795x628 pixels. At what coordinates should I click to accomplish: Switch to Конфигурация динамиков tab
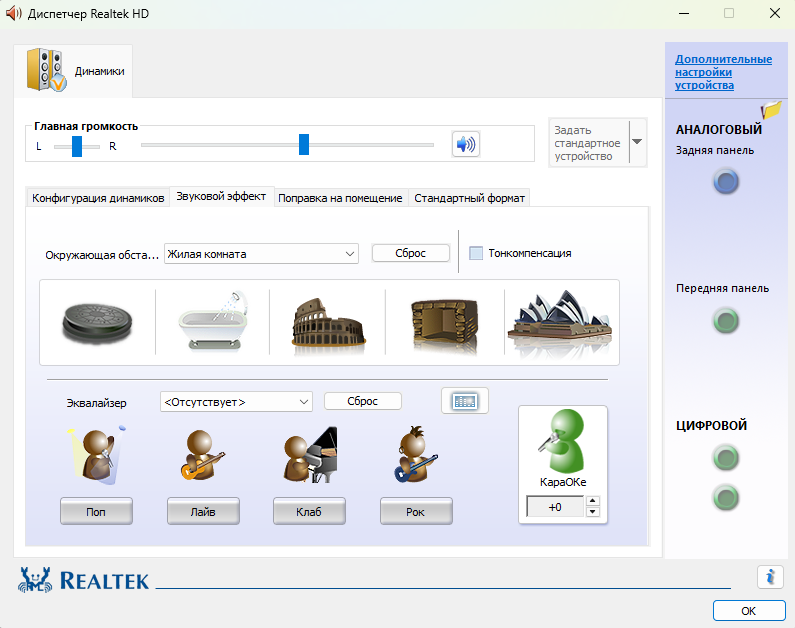[98, 198]
